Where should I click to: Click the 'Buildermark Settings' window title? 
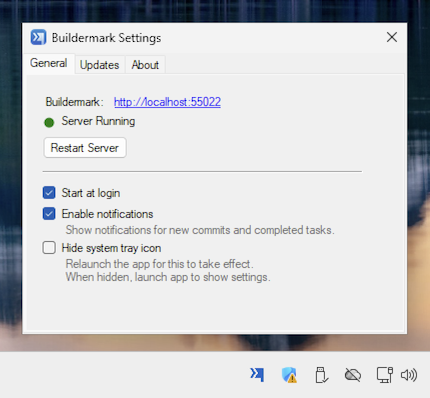pos(106,38)
